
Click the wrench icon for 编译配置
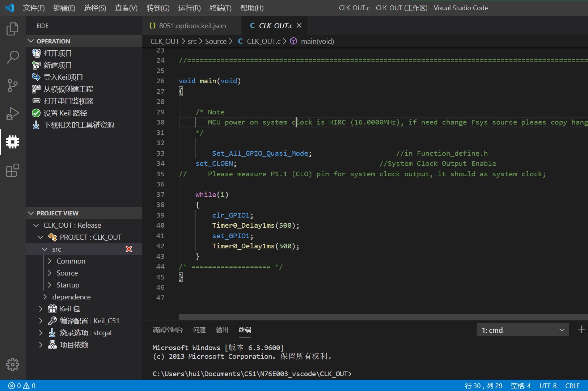[x=52, y=321]
